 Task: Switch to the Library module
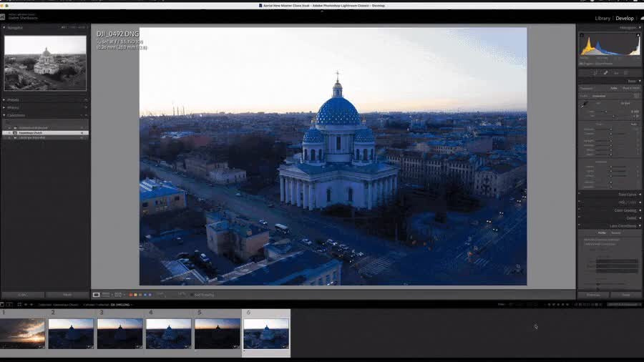click(602, 18)
